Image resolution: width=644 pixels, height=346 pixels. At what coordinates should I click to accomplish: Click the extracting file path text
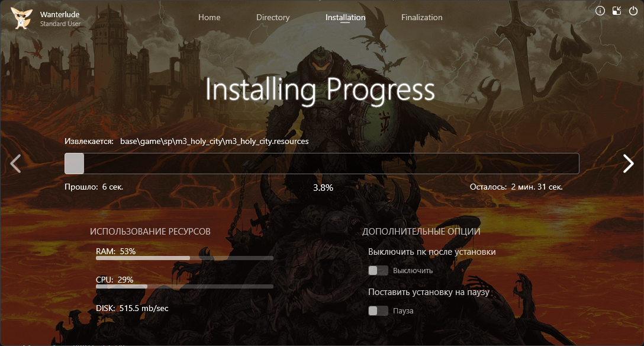click(214, 142)
